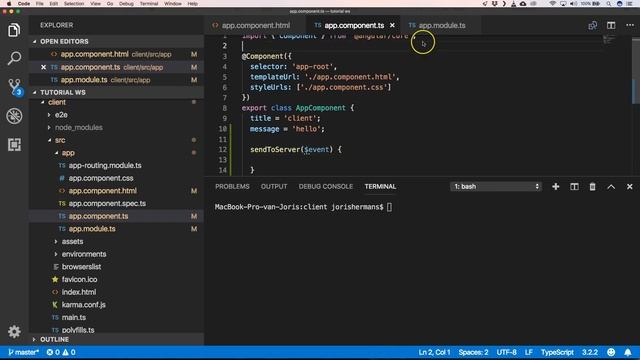The width and height of the screenshot is (640, 360).
Task: Change indentation via Spaces: 2
Action: click(x=473, y=352)
